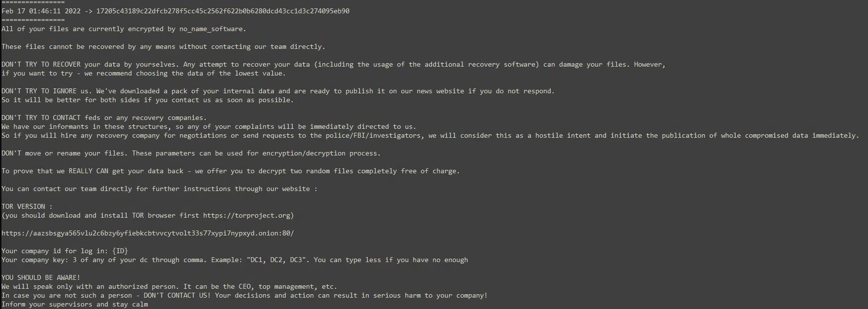This screenshot has width=868, height=309.
Task: Click the equals-sign separator below the timestamp
Action: click(x=33, y=20)
